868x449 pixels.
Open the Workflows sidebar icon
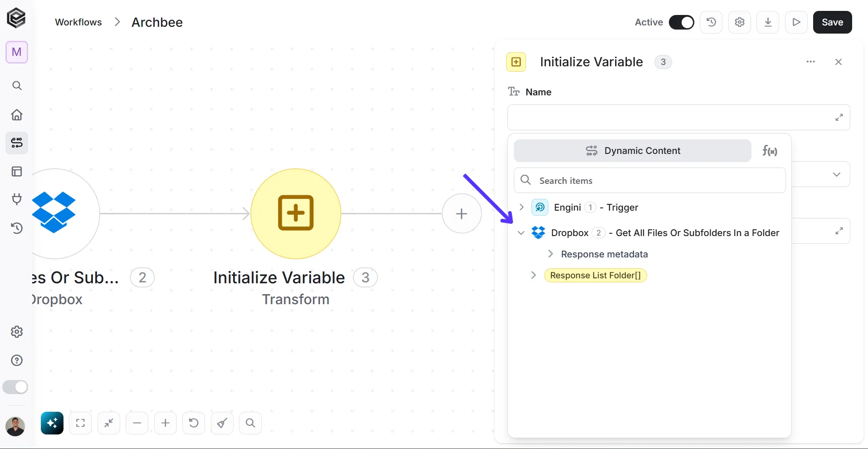click(x=17, y=143)
